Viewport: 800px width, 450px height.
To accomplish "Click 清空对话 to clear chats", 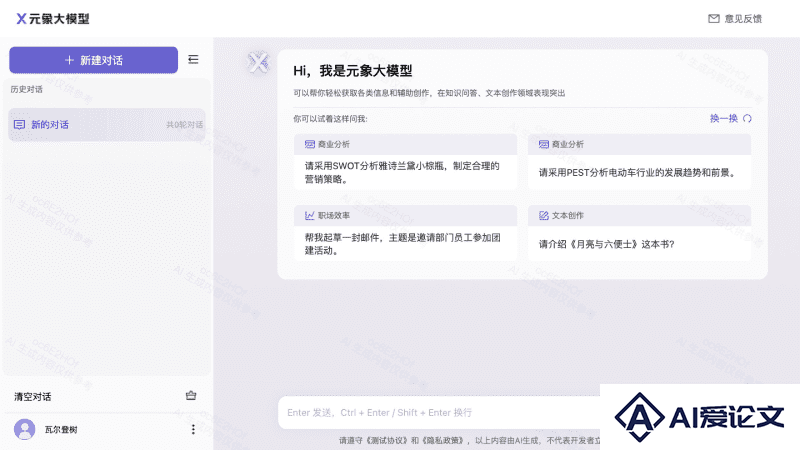I will click(x=33, y=396).
